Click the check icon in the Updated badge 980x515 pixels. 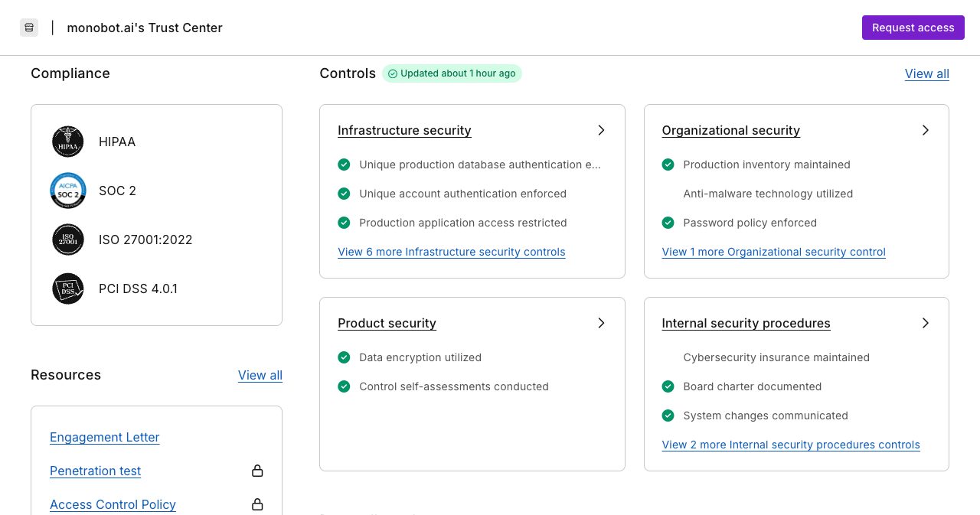(x=393, y=73)
